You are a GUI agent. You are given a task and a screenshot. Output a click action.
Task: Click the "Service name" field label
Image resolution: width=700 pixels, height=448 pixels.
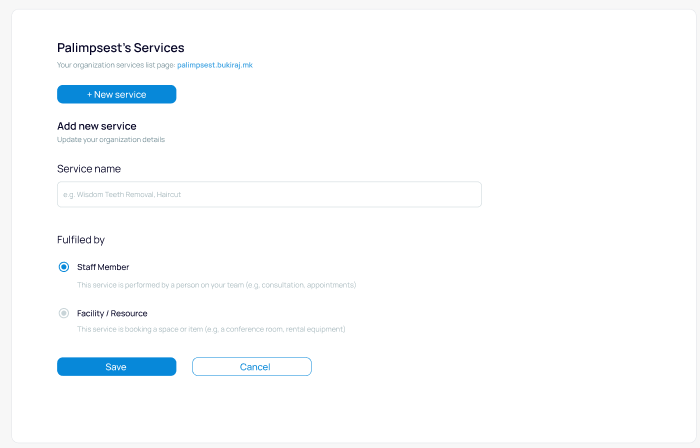point(89,169)
